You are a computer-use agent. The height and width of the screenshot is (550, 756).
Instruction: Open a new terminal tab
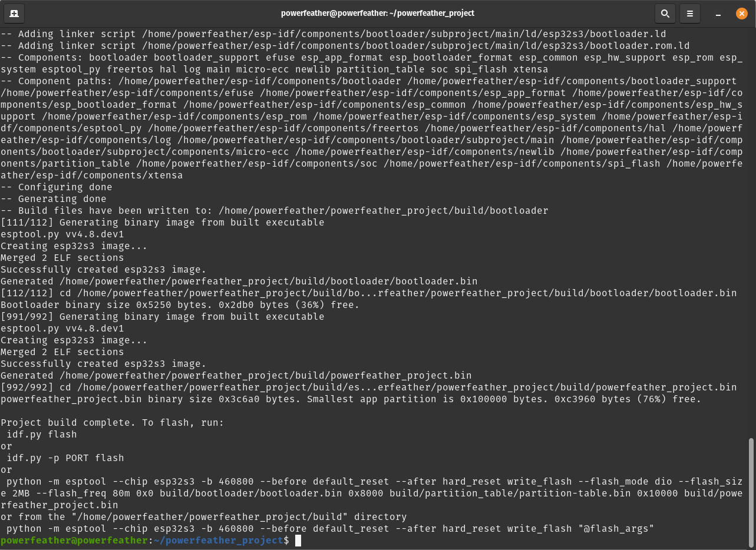pos(15,13)
